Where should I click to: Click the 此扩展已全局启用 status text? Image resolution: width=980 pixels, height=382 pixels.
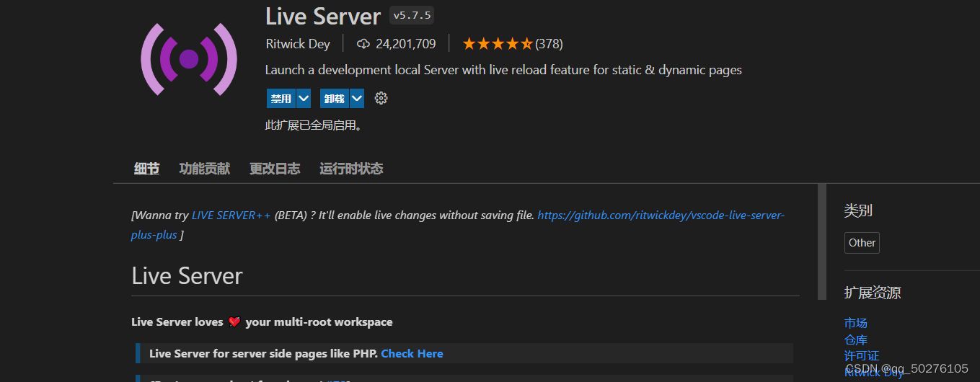click(x=314, y=125)
